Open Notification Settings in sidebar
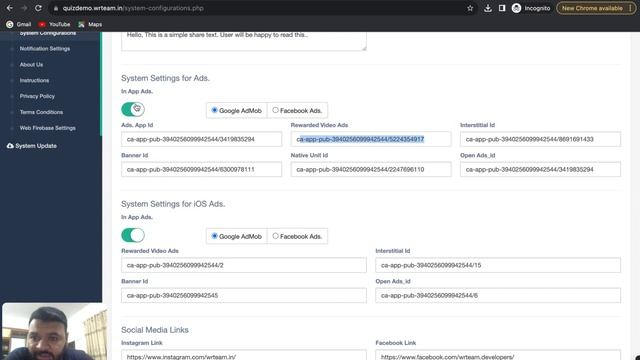 [x=45, y=49]
